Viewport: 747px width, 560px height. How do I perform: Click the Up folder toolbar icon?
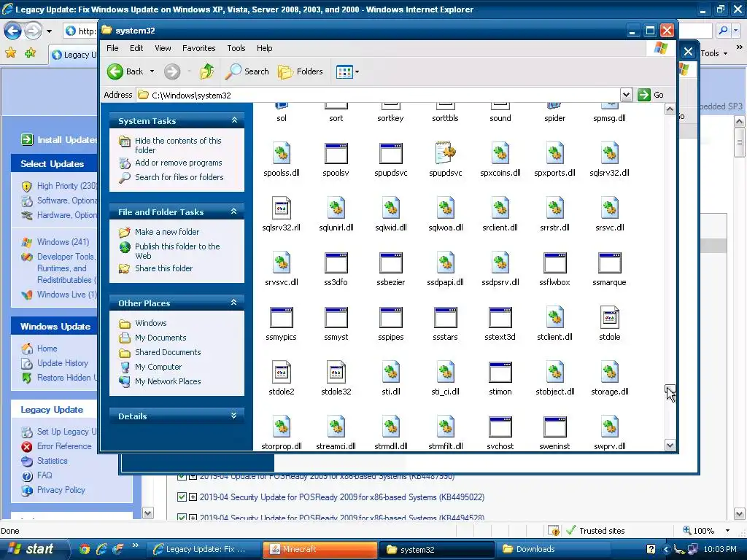(206, 71)
